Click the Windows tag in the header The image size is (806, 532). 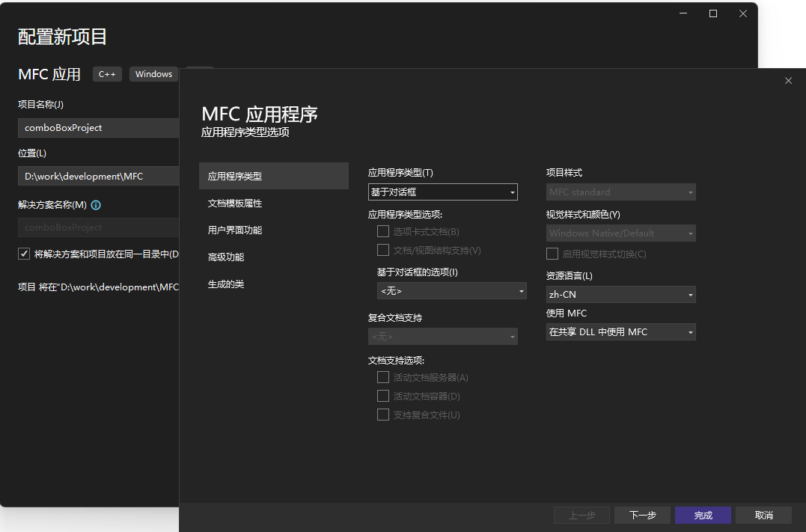[153, 74]
